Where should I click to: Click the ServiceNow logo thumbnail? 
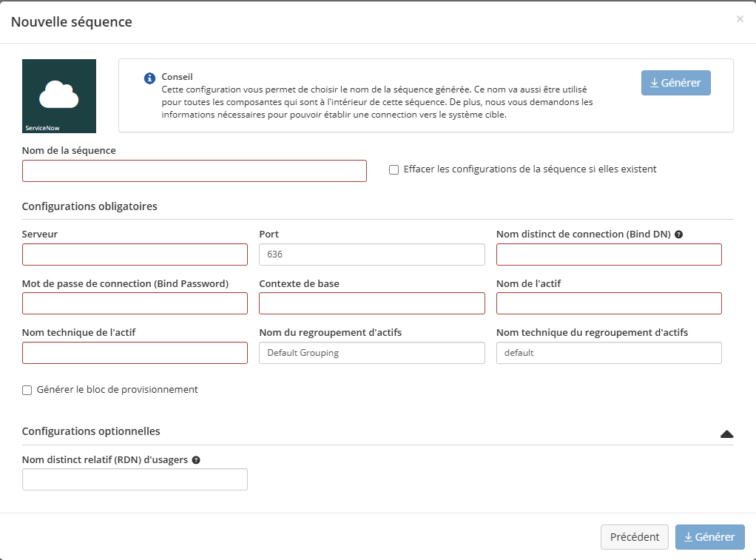[x=59, y=96]
